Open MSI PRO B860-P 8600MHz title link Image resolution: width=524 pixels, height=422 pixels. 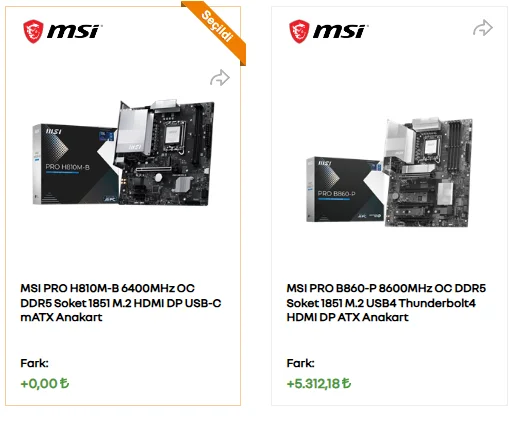coord(386,303)
